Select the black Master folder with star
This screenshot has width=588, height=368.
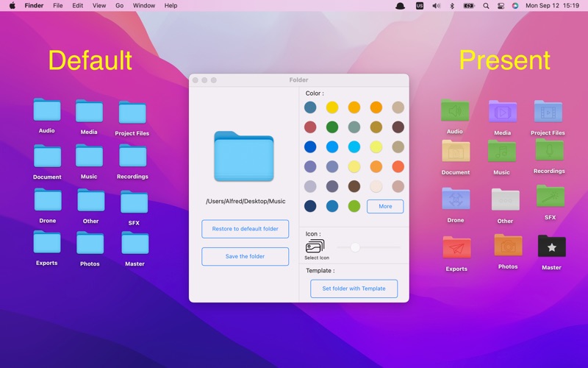pyautogui.click(x=551, y=247)
